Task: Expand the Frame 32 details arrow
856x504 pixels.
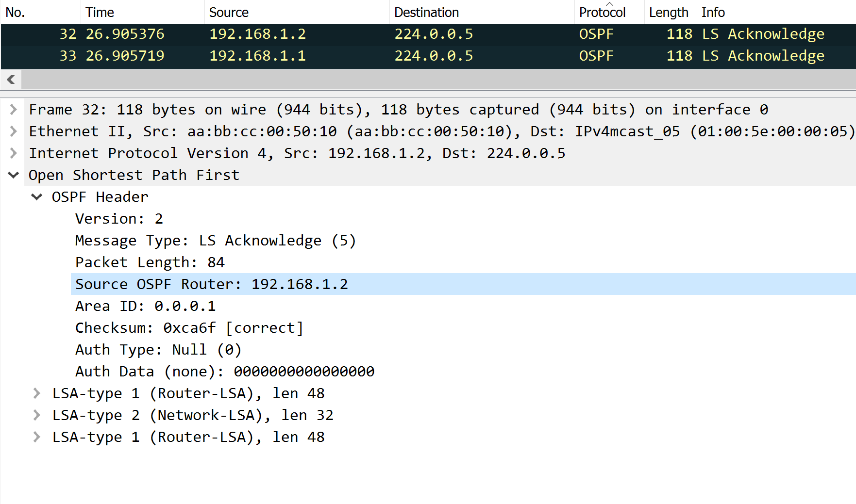Action: click(13, 110)
